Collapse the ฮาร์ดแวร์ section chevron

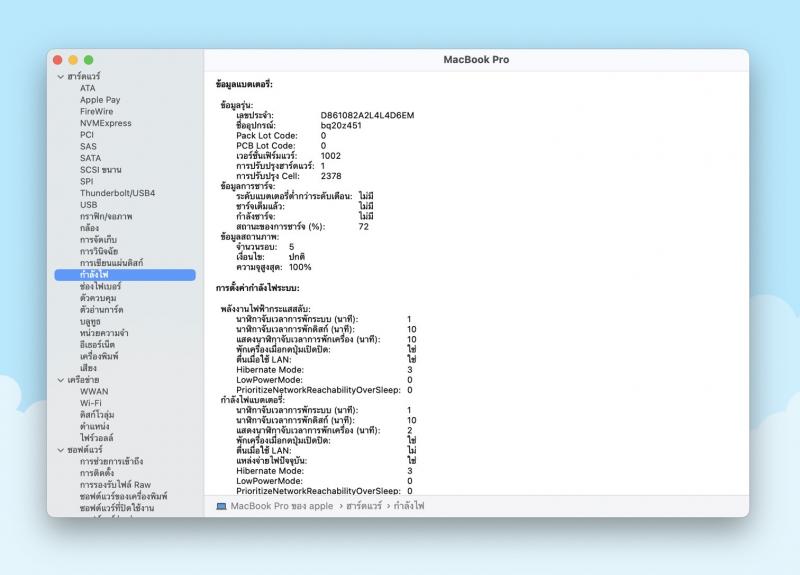[x=61, y=77]
